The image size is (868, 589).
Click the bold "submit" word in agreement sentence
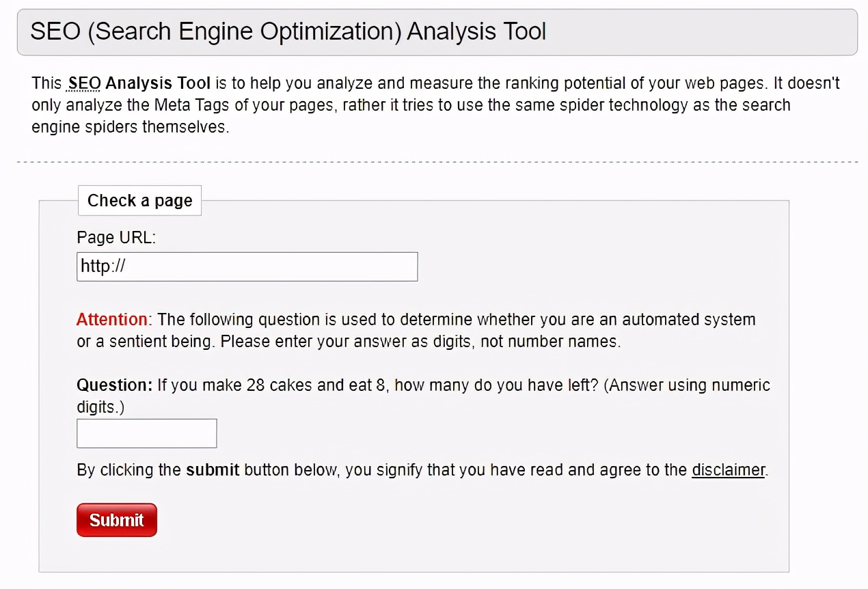click(213, 470)
